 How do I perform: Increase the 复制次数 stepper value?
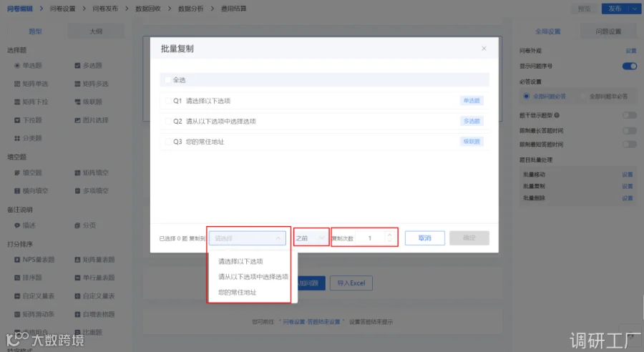click(x=389, y=235)
